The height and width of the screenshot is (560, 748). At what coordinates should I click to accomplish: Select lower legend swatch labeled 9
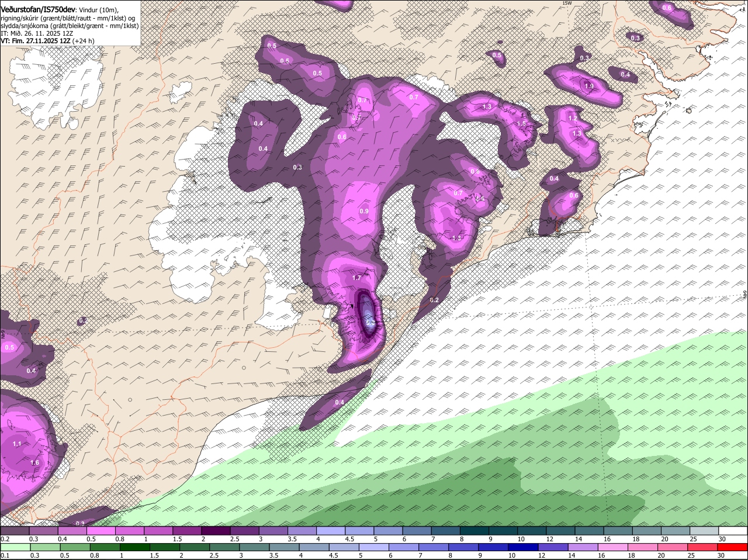tap(494, 547)
